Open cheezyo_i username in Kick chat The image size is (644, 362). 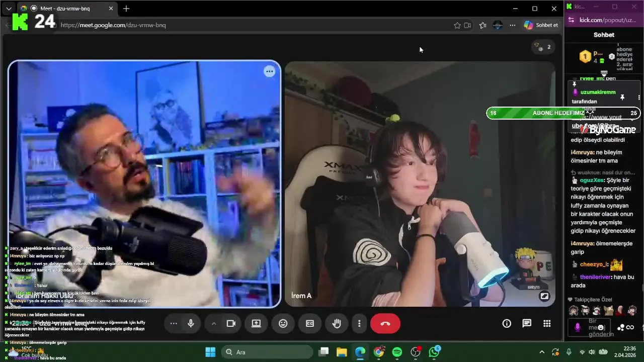[x=594, y=264]
